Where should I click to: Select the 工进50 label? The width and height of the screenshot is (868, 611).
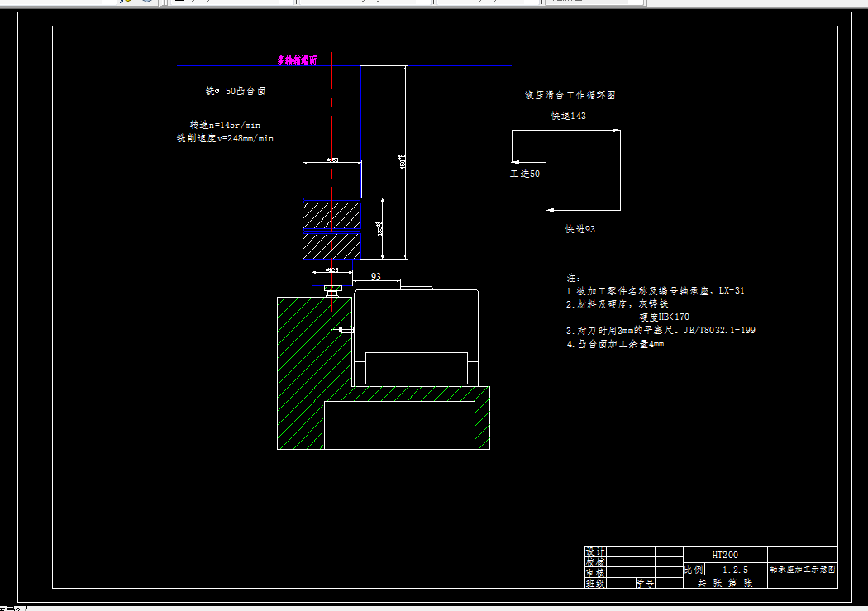click(x=525, y=174)
